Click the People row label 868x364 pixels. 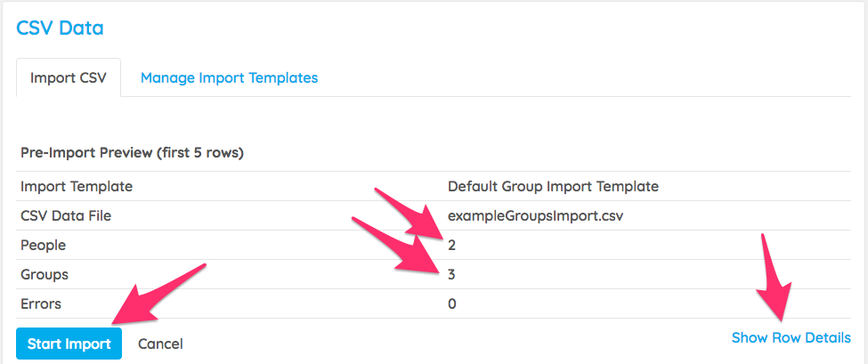coord(44,245)
